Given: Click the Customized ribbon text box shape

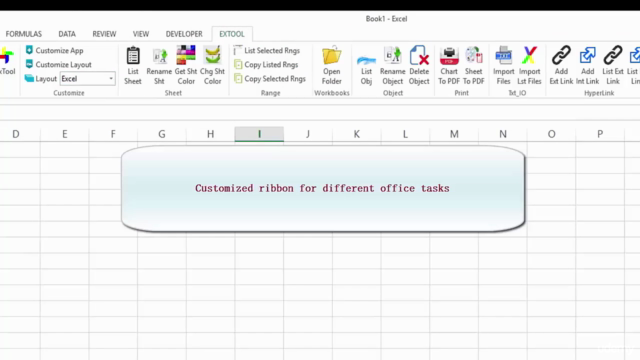Looking at the screenshot, I should click(322, 189).
